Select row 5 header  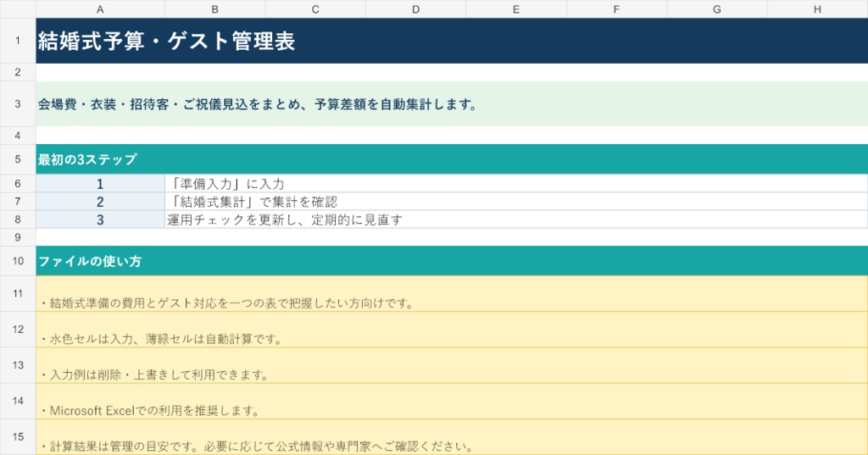[18, 159]
